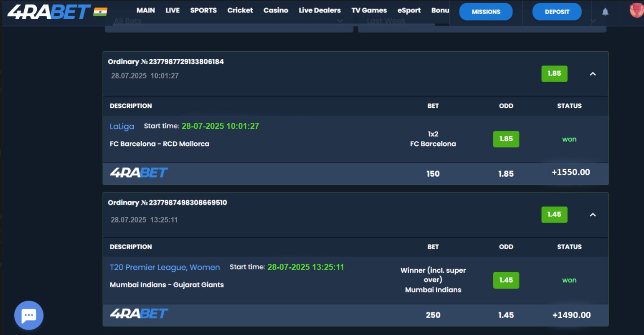Screen dimensions: 644x335
Task: Select the eSport navigation item
Action: coord(409,10)
